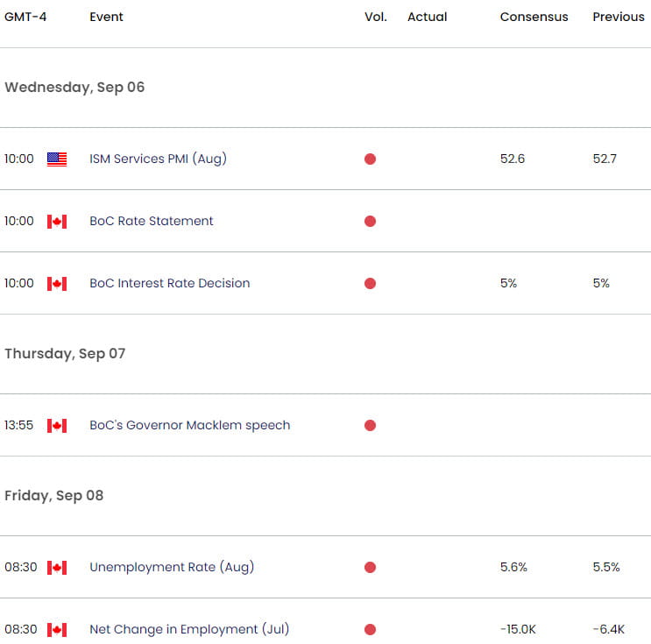
Task: Click the volatility dot for Net Change in Employment
Action: coord(370,630)
